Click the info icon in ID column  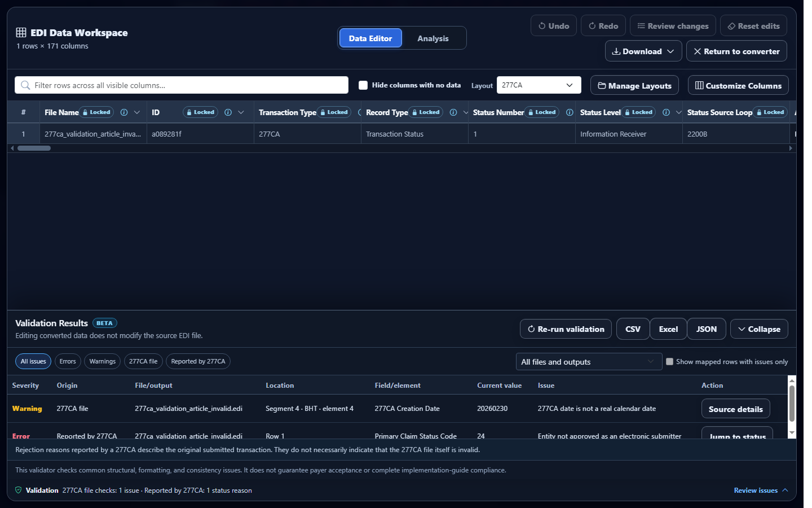pyautogui.click(x=228, y=112)
